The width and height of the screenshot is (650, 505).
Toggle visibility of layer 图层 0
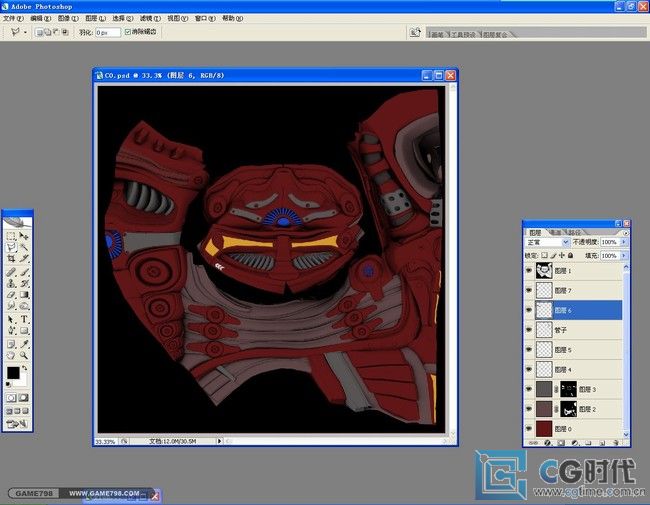[529, 429]
